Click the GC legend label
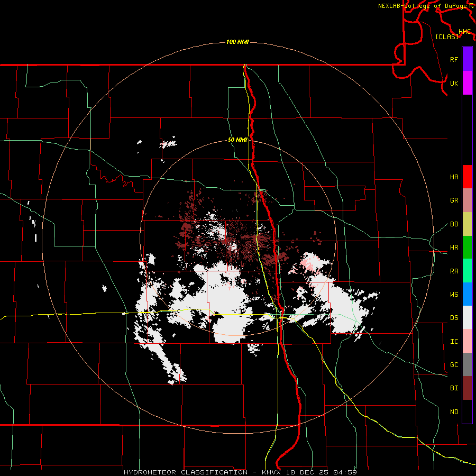The width and height of the screenshot is (476, 476). [454, 365]
